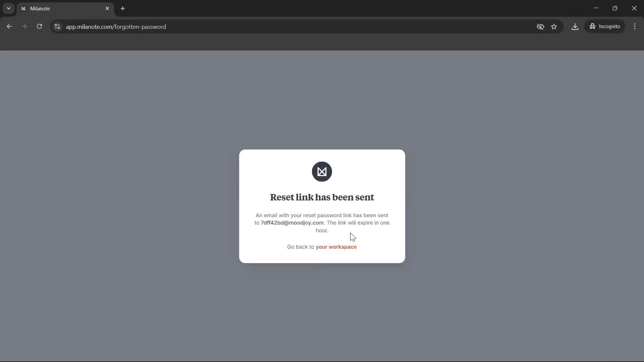Bookmark this page with the star icon

(x=554, y=26)
